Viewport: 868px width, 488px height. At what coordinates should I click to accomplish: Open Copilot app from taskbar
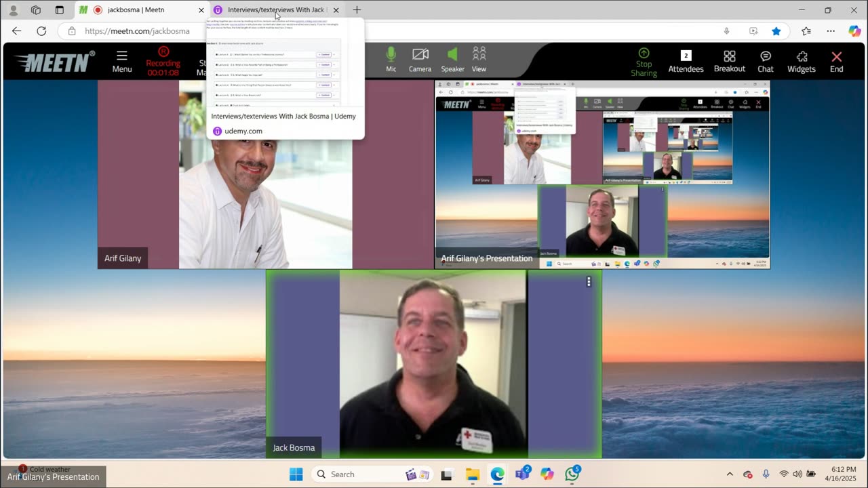point(547,474)
